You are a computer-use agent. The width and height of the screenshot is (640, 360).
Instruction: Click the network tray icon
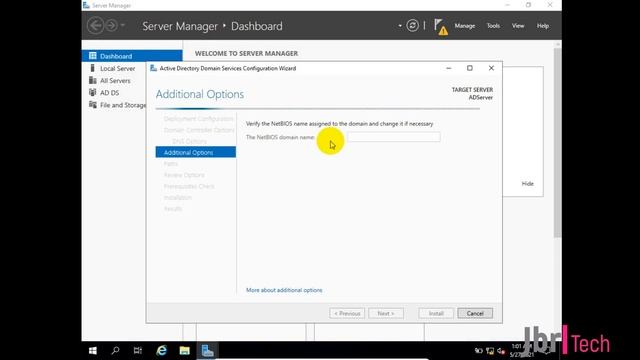coord(490,351)
